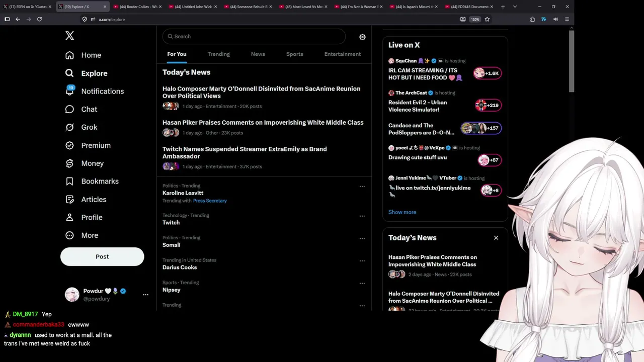
Task: Open Explore from the sidebar
Action: 87,73
